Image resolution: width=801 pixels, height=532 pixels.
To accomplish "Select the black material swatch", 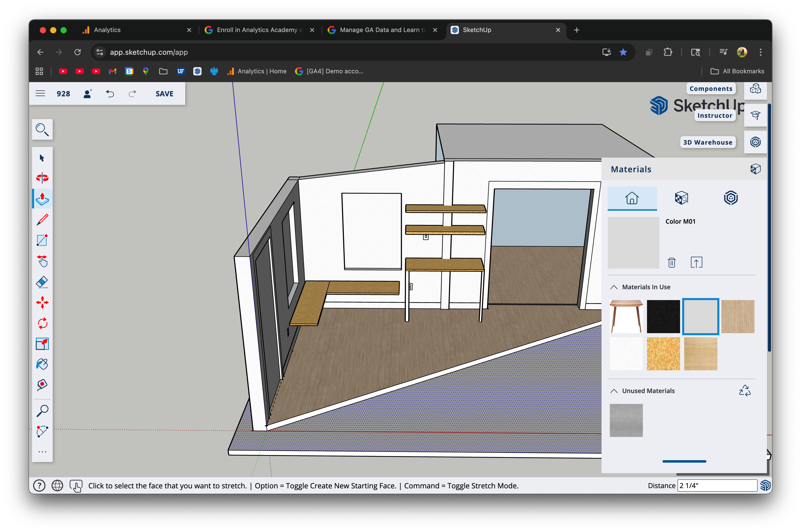I will (663, 316).
